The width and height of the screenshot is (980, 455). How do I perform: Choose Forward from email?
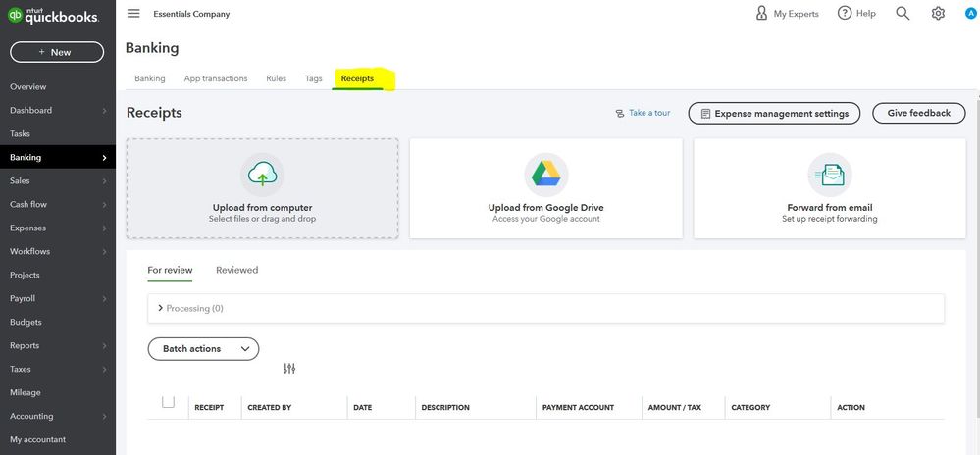coord(829,188)
